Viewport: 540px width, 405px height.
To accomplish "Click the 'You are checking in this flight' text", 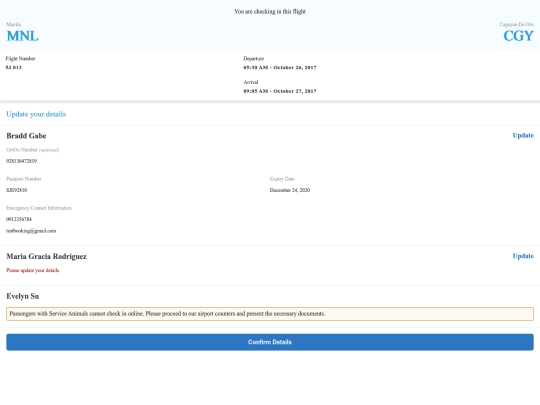I will coord(270,11).
